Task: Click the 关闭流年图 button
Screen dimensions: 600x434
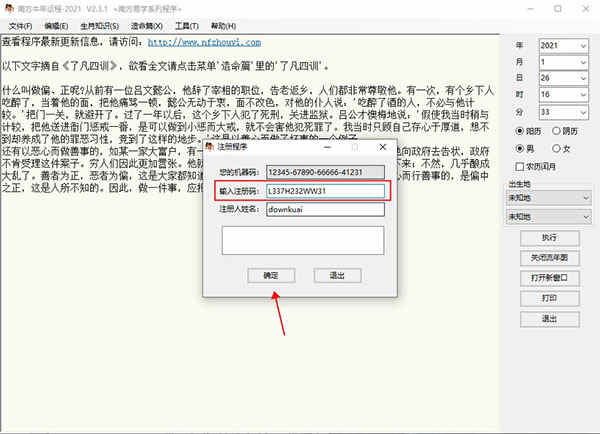Action: [549, 258]
